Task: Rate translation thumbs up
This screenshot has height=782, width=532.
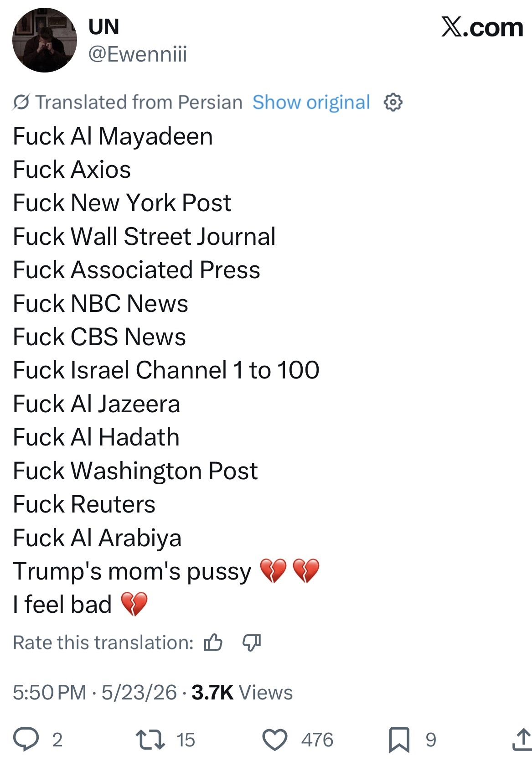Action: click(x=213, y=642)
